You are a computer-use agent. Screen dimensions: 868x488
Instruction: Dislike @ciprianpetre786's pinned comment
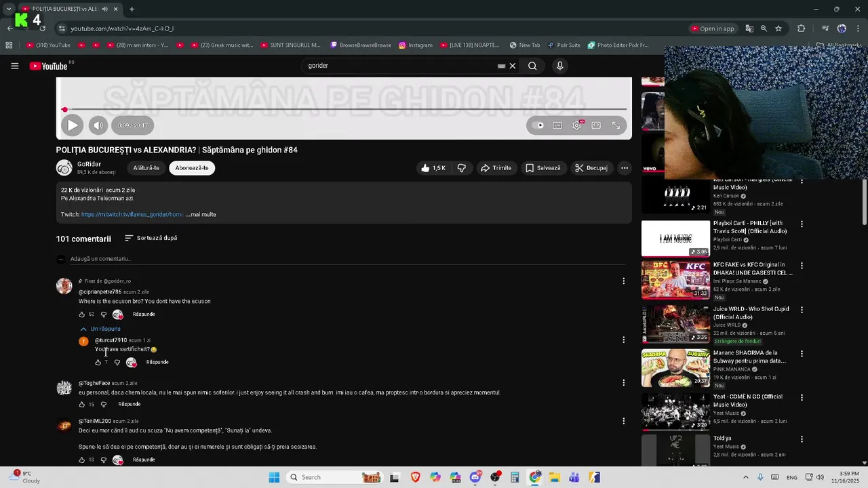tap(104, 314)
